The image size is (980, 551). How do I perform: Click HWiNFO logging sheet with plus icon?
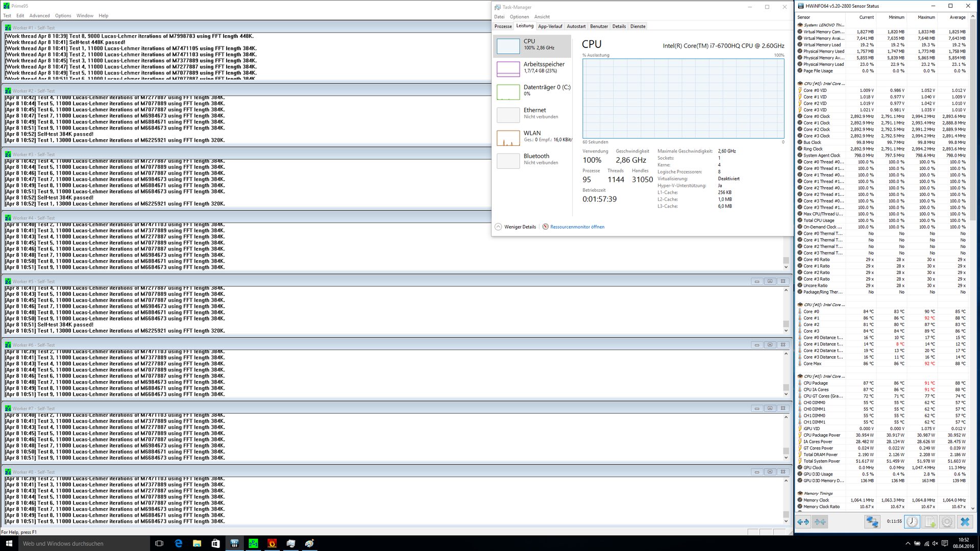tap(929, 521)
